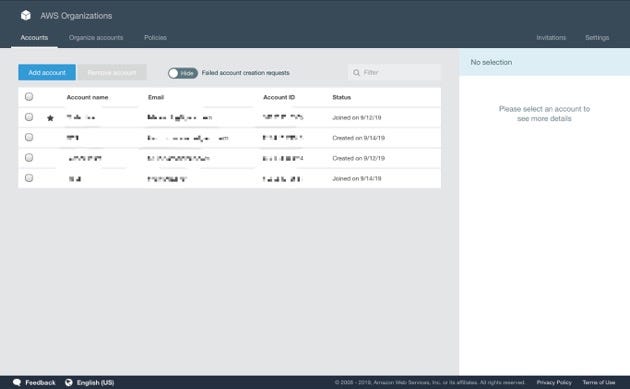The width and height of the screenshot is (630, 389).
Task: Click the Feedback speech bubble icon
Action: (x=17, y=382)
